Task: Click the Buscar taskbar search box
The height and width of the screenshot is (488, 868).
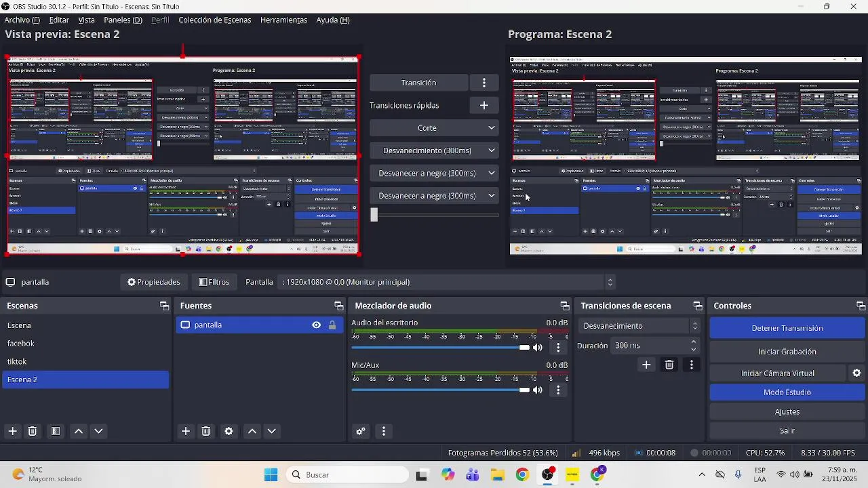Action: pyautogui.click(x=347, y=475)
